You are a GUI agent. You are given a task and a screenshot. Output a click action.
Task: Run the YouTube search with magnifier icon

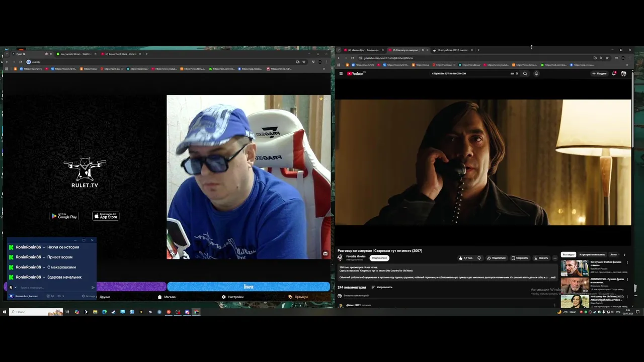coord(525,73)
